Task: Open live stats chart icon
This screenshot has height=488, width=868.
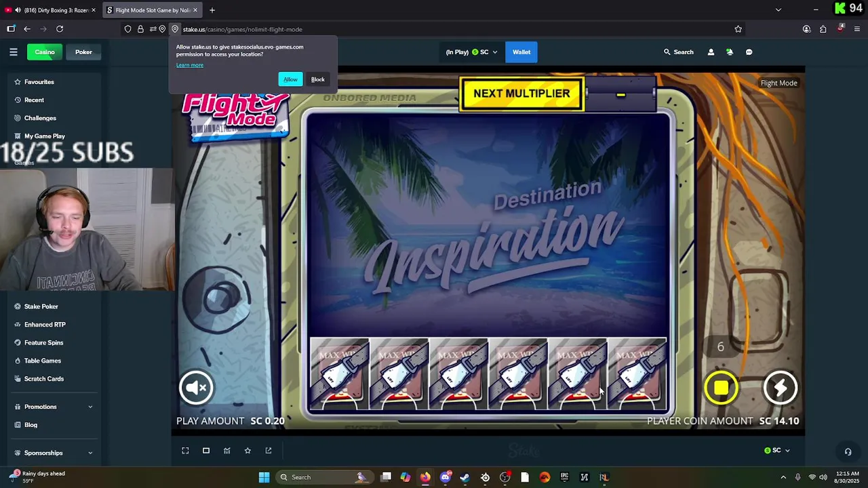Action: pos(227,451)
